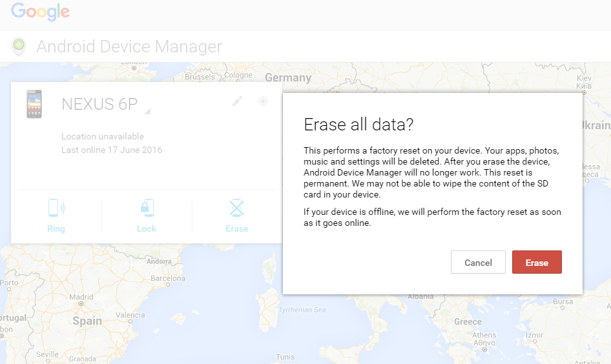Click Barcelona on the map
This screenshot has width=611, height=364.
[168, 279]
